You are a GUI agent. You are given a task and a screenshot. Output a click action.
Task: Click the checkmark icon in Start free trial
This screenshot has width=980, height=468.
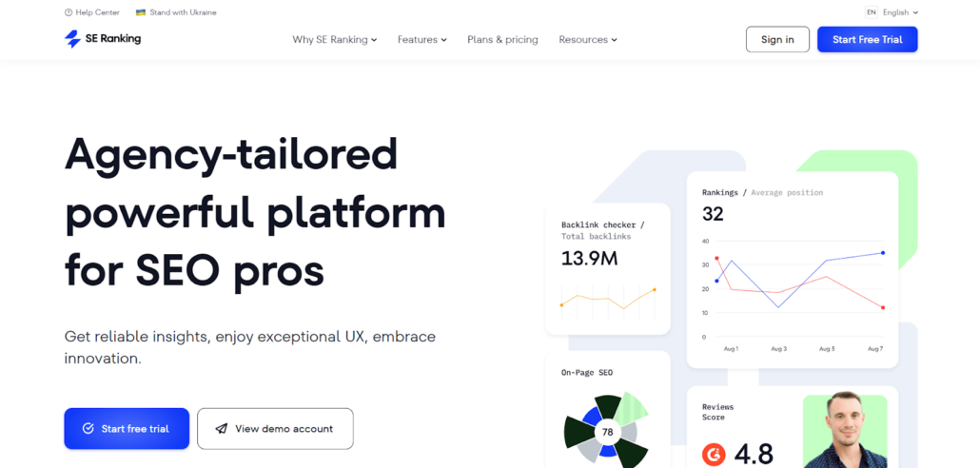coord(88,429)
